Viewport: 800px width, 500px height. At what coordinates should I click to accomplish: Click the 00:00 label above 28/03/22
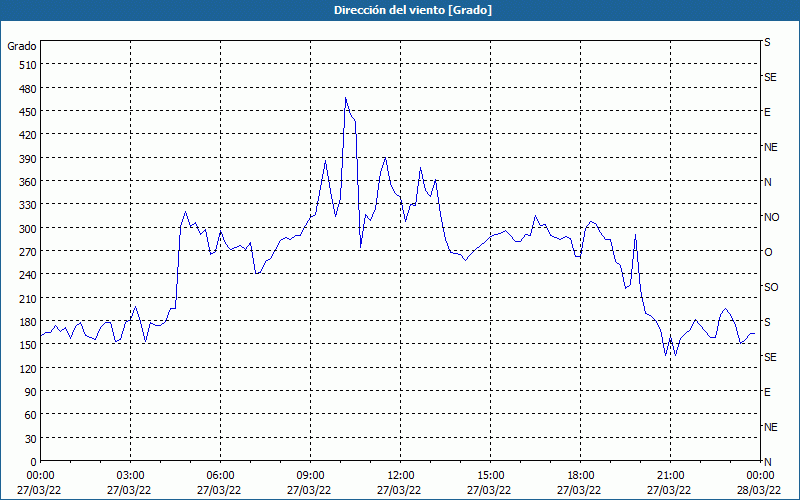(760, 476)
